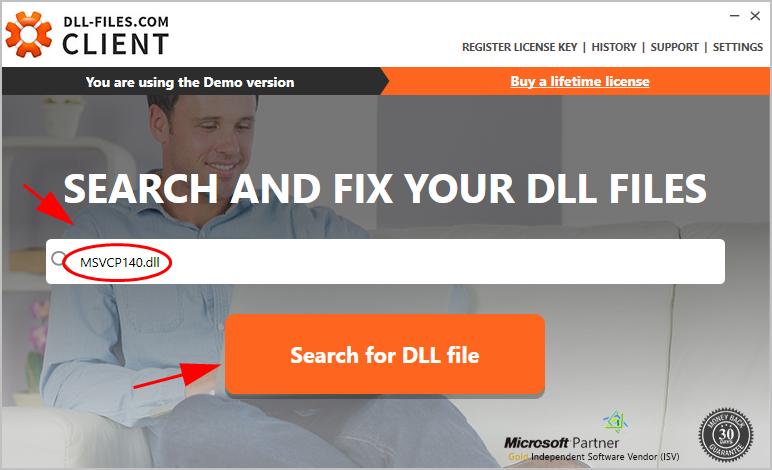Image resolution: width=772 pixels, height=470 pixels.
Task: Click the Demo version notice banner
Action: click(190, 82)
